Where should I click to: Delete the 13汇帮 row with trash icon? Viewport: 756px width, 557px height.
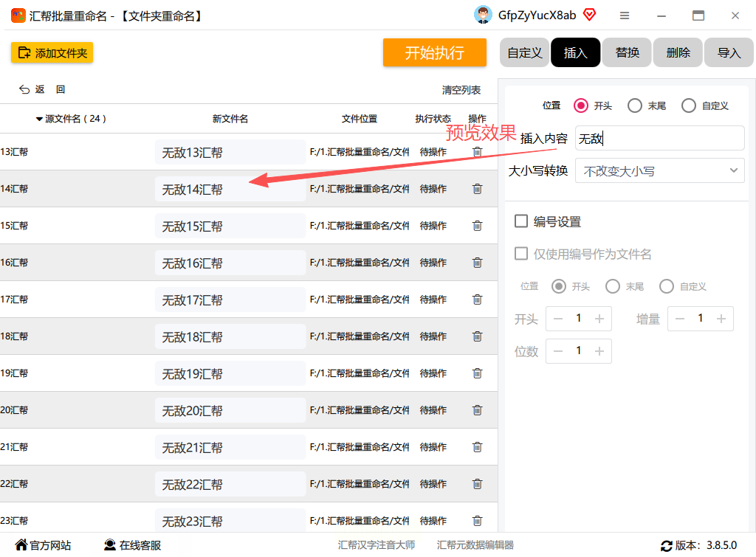pos(478,152)
